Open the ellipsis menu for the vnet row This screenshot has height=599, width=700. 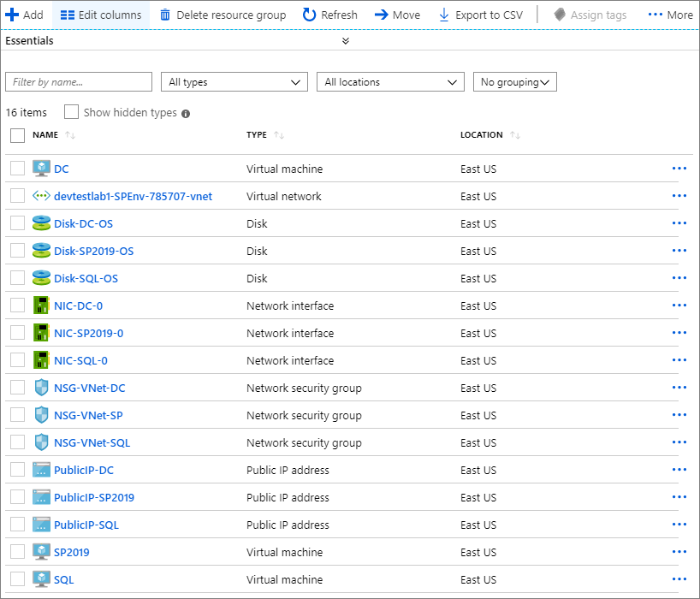pyautogui.click(x=679, y=195)
